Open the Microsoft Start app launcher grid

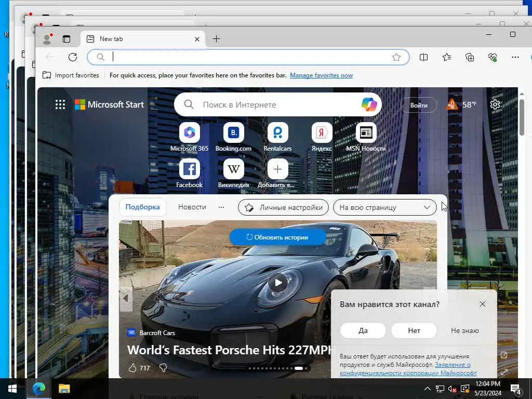[60, 104]
